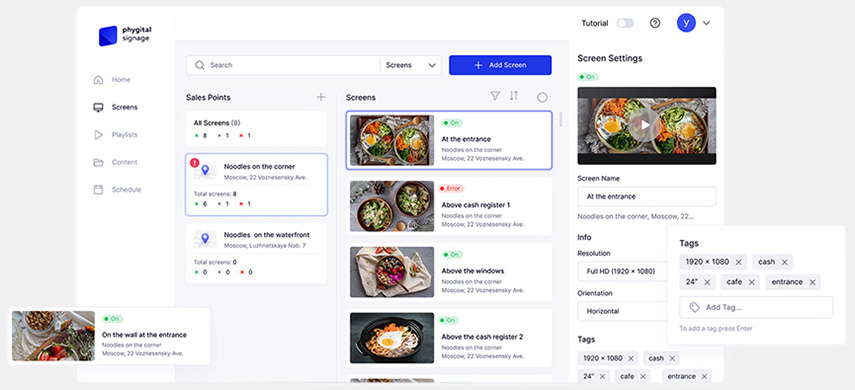
Task: Click the At the entrance thumbnail image
Action: click(392, 140)
